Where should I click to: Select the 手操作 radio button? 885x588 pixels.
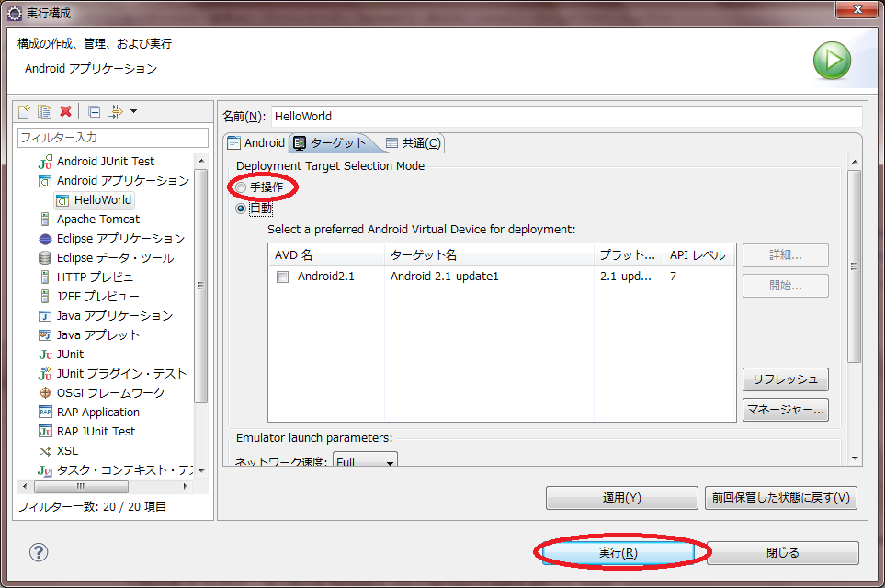pos(241,187)
